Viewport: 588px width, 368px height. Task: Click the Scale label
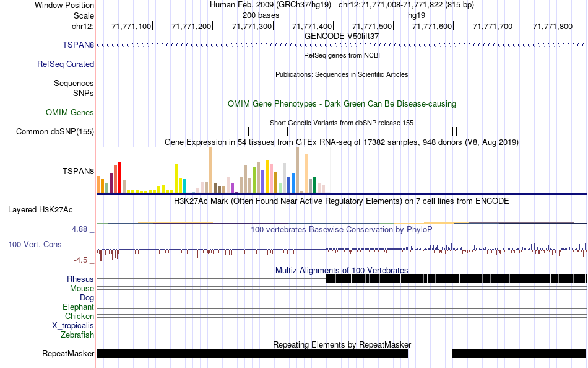pos(84,15)
